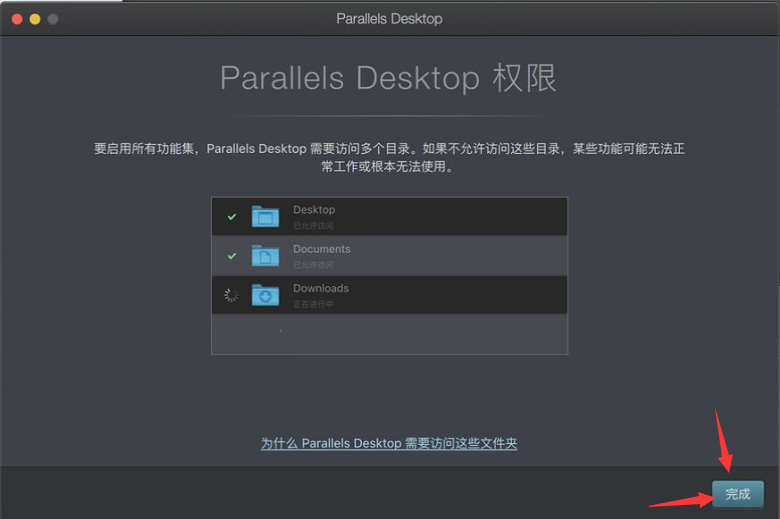The image size is (780, 519).
Task: Click the 已允许访问 status under Documents
Action: [313, 265]
